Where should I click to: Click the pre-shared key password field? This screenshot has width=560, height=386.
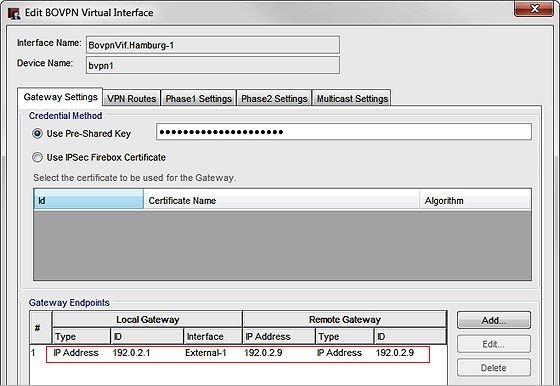pos(344,132)
